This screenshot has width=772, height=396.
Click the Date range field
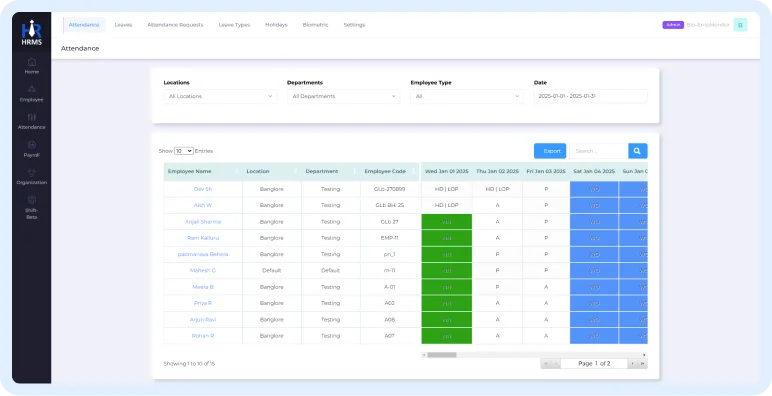(x=590, y=97)
